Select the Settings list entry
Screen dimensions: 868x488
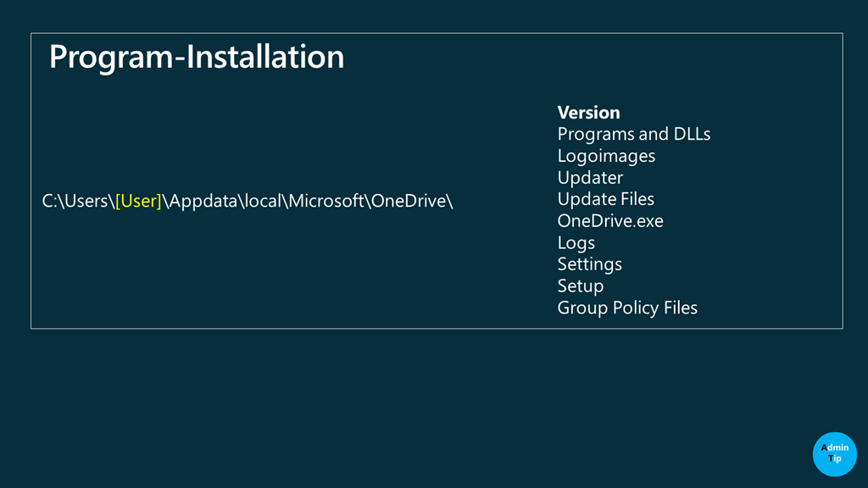click(589, 264)
